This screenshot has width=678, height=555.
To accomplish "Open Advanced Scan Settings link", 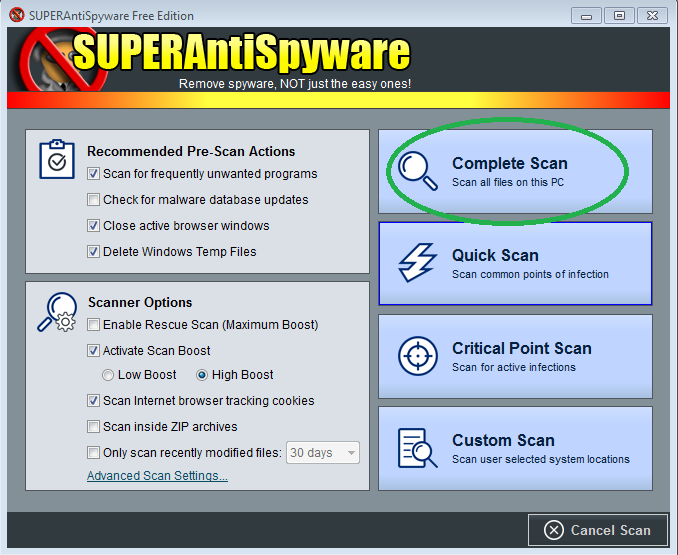I will (x=157, y=475).
